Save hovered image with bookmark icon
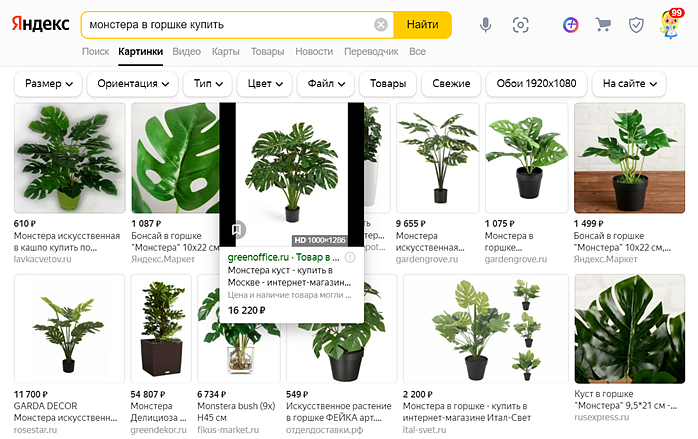The image size is (698, 439). pos(237,229)
